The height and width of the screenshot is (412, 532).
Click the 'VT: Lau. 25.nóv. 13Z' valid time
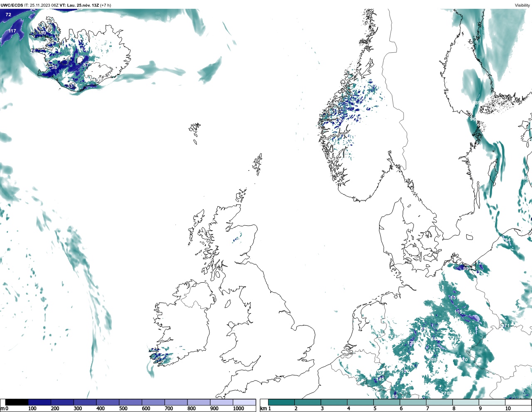coord(79,5)
